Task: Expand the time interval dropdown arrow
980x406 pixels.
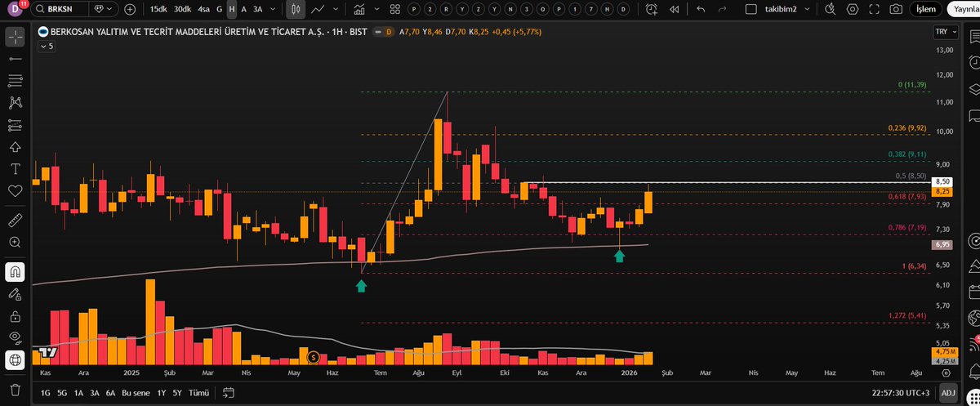Action: pos(272,9)
